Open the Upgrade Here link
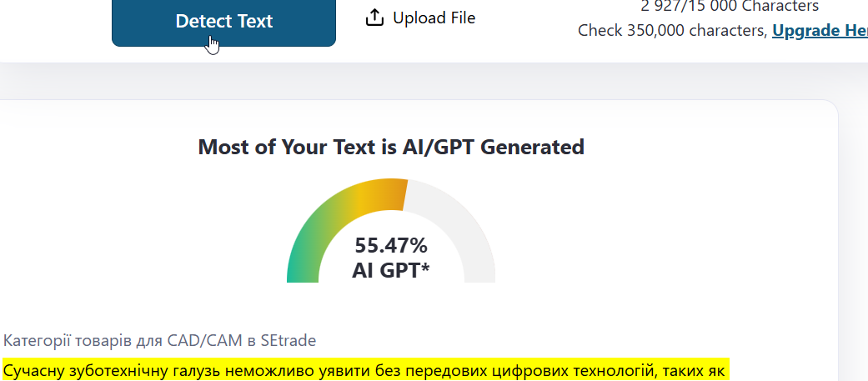This screenshot has width=868, height=381. tap(819, 31)
